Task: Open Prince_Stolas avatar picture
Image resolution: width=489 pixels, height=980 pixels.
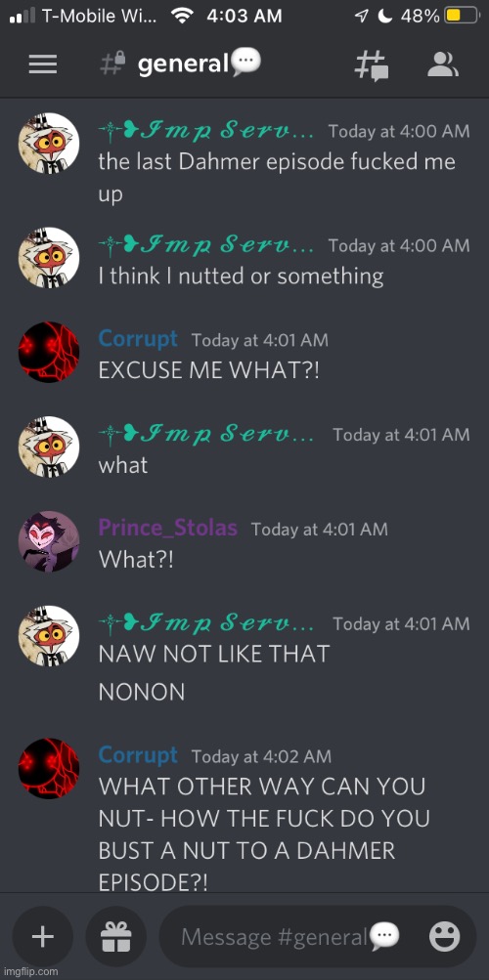Action: [49, 541]
